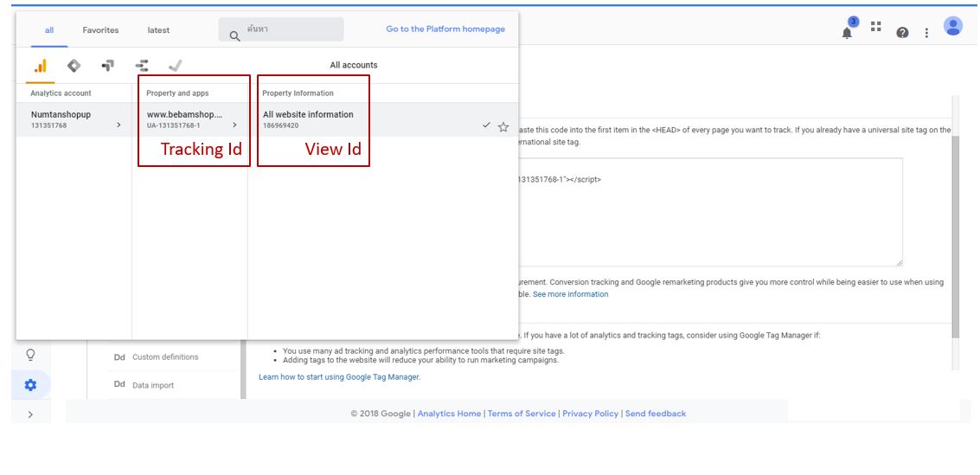Switch to the latest tab
The height and width of the screenshot is (475, 980).
159,30
